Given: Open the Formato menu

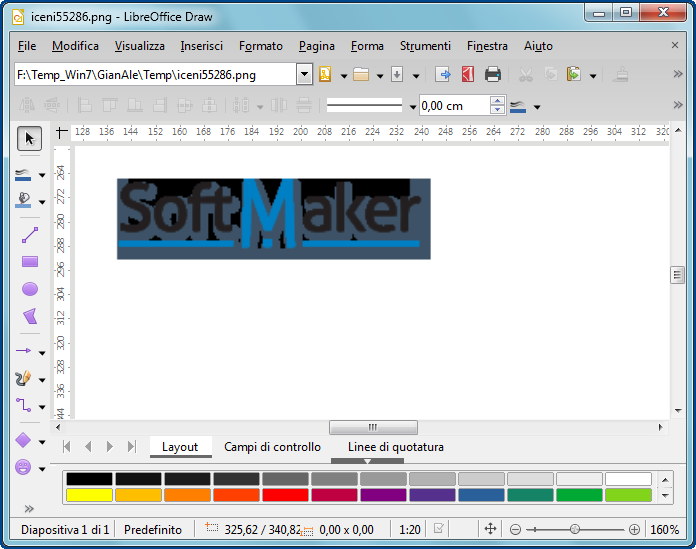Looking at the screenshot, I should point(261,46).
